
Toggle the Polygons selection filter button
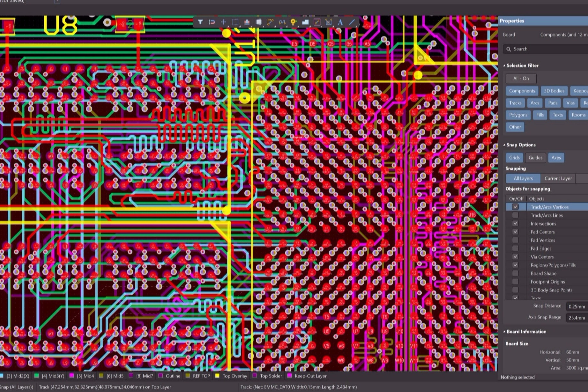pyautogui.click(x=518, y=115)
